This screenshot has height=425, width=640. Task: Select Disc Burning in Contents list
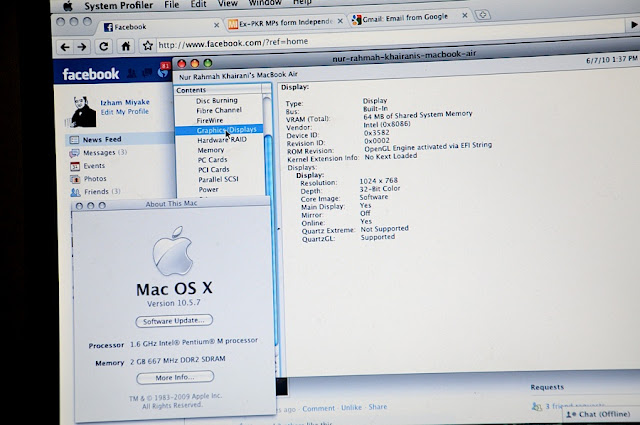tap(216, 100)
